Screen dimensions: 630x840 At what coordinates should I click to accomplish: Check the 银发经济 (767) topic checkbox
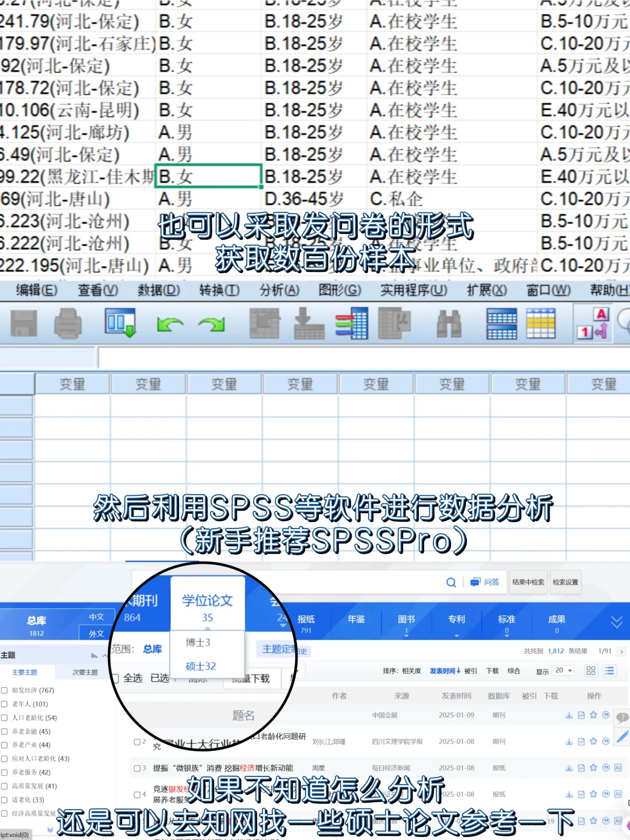[5, 690]
